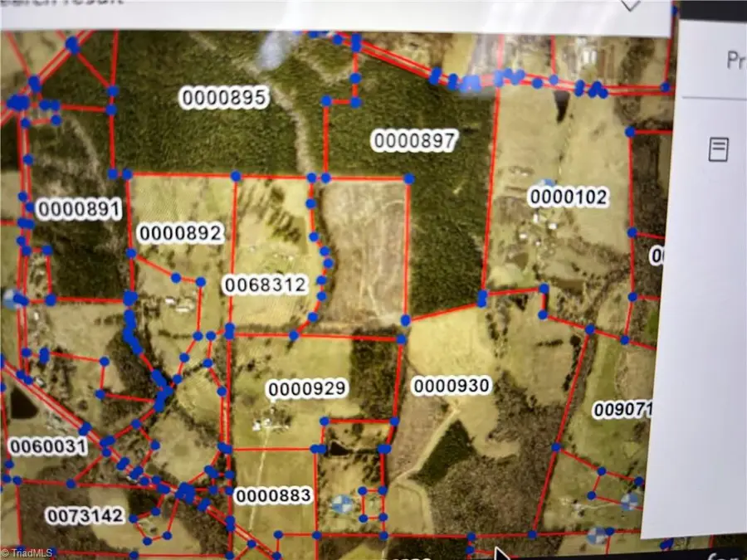Image resolution: width=747 pixels, height=560 pixels.
Task: Click parcel label 0000102
Action: pos(569,197)
